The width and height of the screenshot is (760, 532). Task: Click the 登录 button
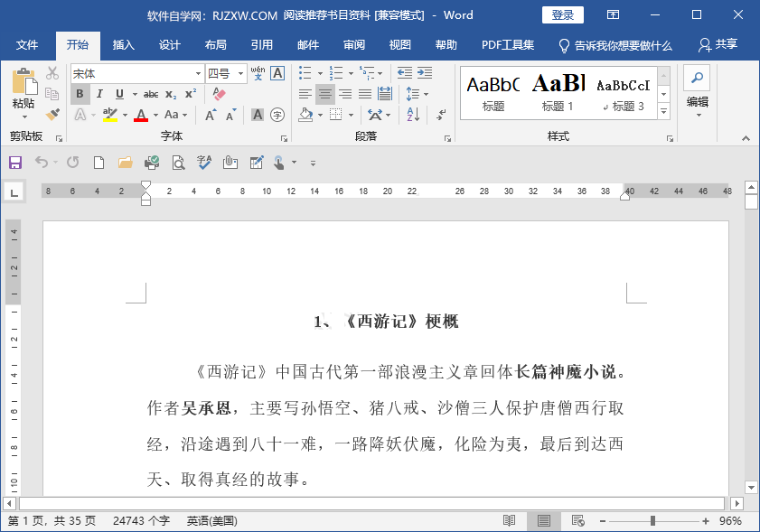pyautogui.click(x=562, y=14)
